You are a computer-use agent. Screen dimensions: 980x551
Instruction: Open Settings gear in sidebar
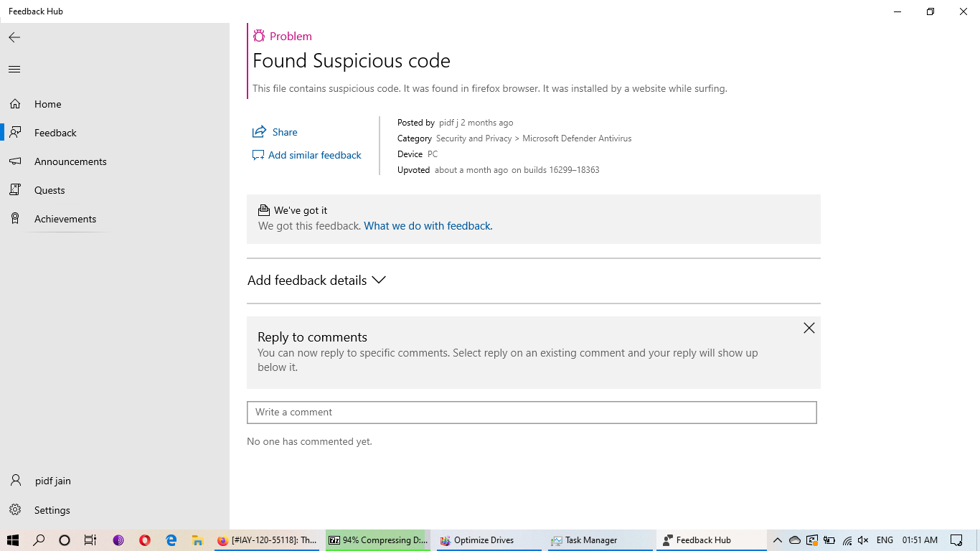coord(15,510)
